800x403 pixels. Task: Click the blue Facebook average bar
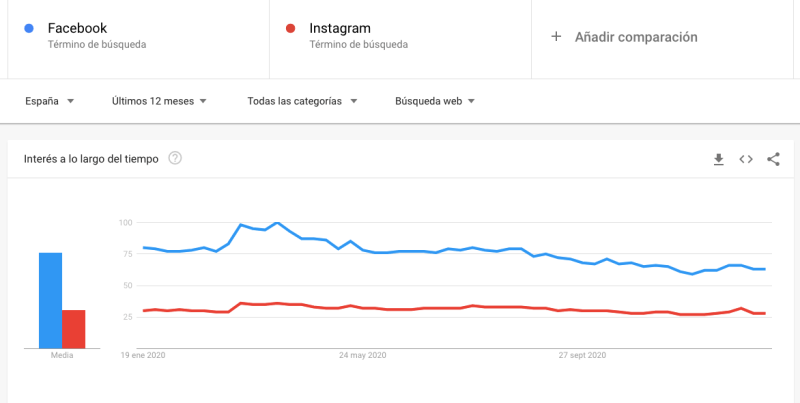pos(50,299)
